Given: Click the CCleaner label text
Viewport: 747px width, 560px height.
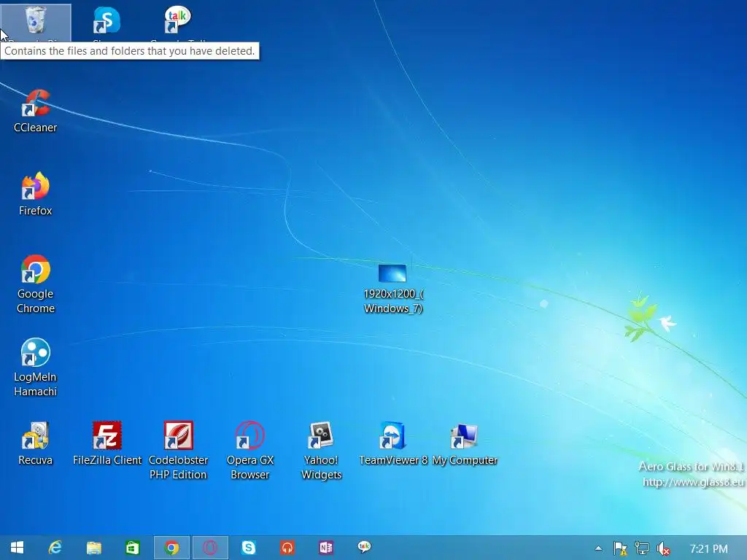Looking at the screenshot, I should pos(36,128).
